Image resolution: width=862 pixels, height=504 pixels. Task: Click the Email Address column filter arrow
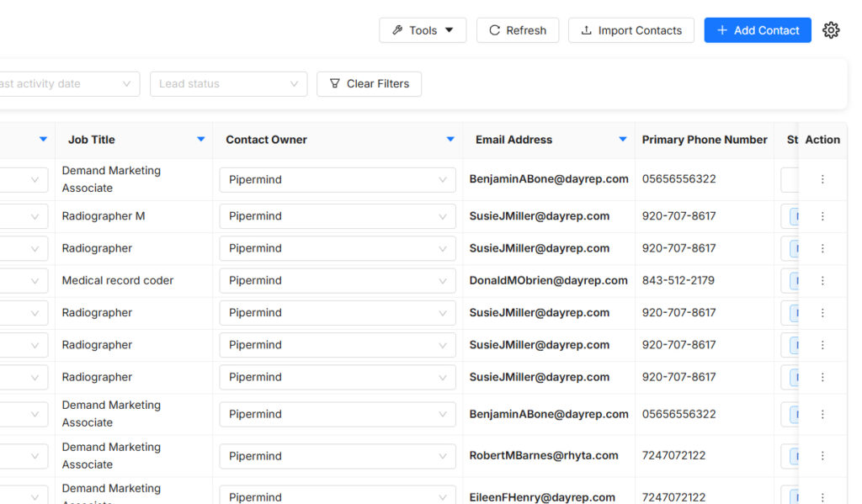coord(623,140)
